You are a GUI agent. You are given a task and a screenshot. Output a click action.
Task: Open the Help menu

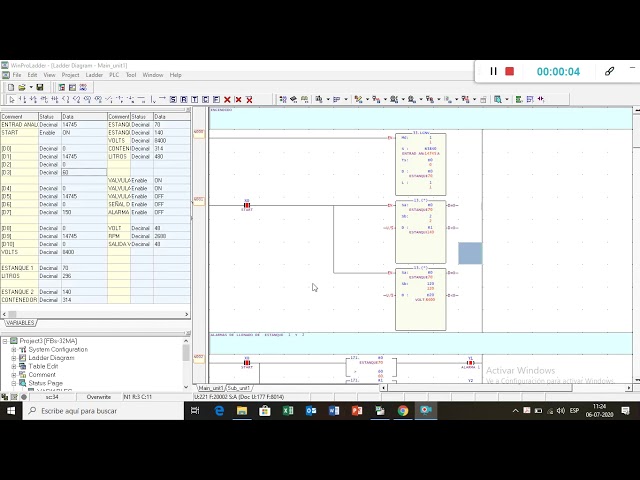click(x=176, y=75)
